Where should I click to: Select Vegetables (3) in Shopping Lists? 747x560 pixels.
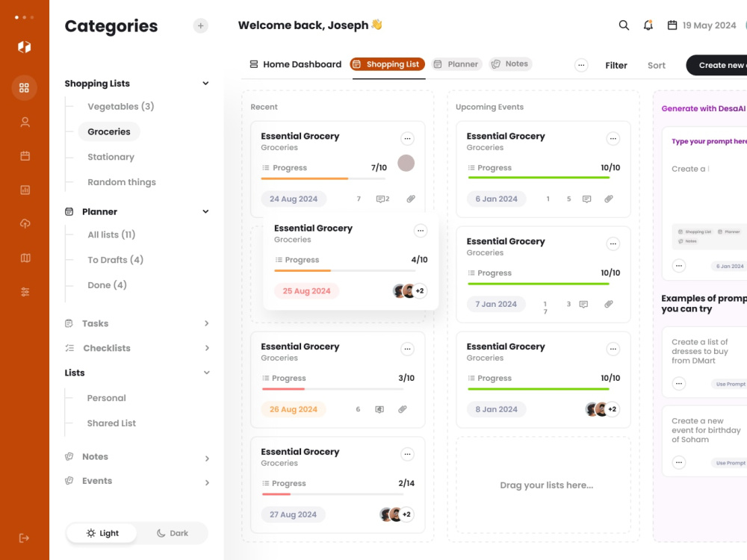click(120, 107)
